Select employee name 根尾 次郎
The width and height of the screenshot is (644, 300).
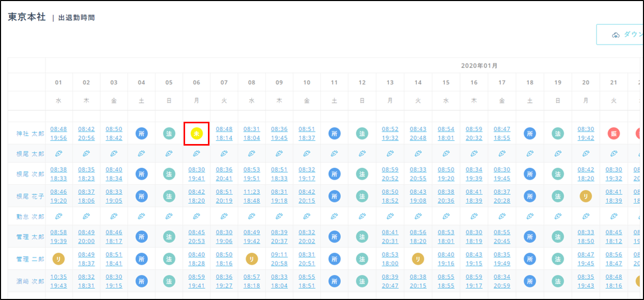coord(30,175)
